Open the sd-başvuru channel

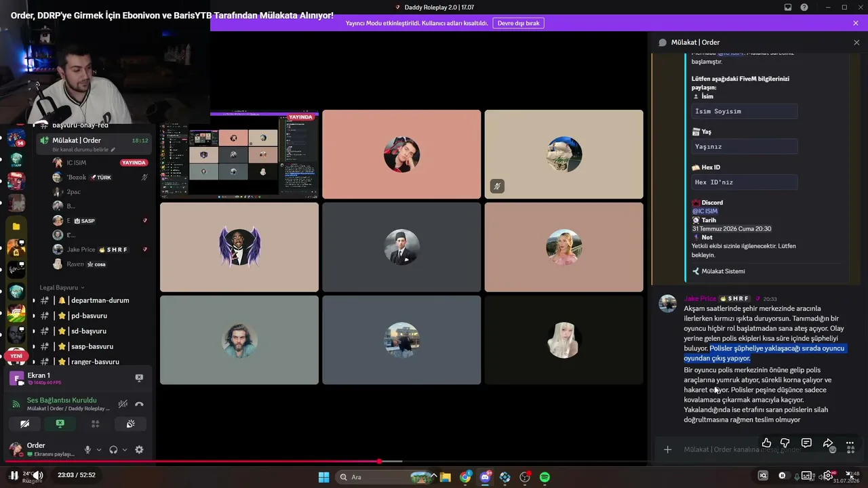[94, 331]
